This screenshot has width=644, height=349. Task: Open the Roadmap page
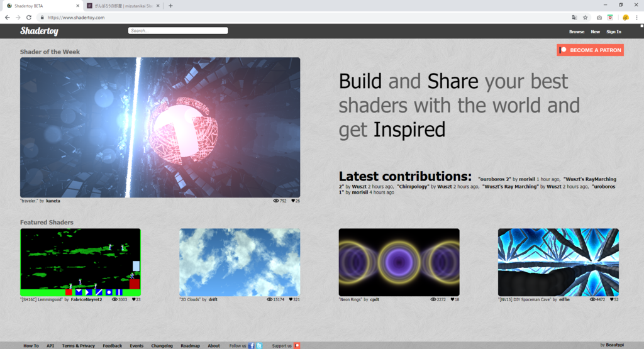(190, 346)
